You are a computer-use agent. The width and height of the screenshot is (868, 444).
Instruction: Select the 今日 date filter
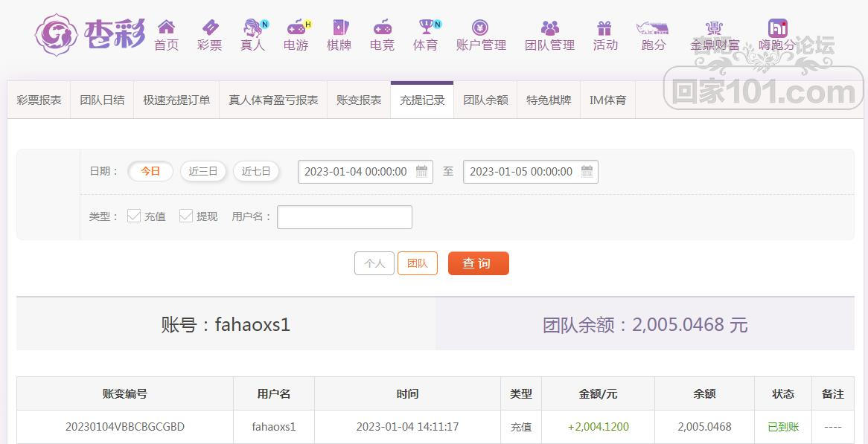tap(150, 171)
